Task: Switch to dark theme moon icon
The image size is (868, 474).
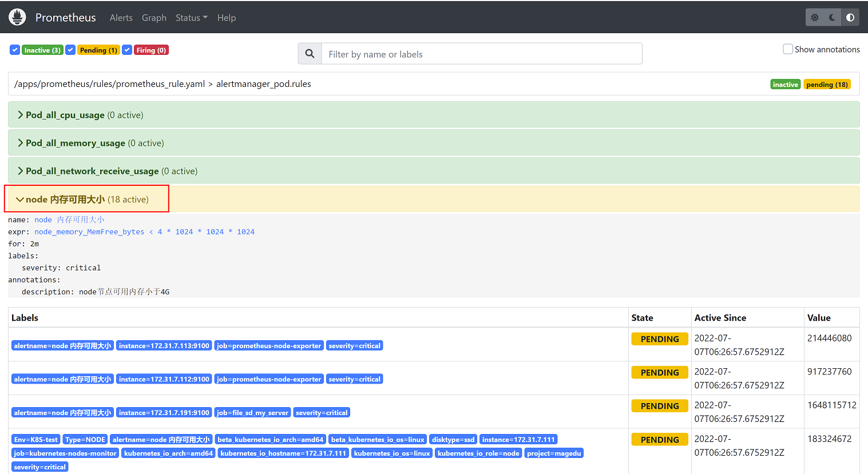Action: pyautogui.click(x=833, y=18)
